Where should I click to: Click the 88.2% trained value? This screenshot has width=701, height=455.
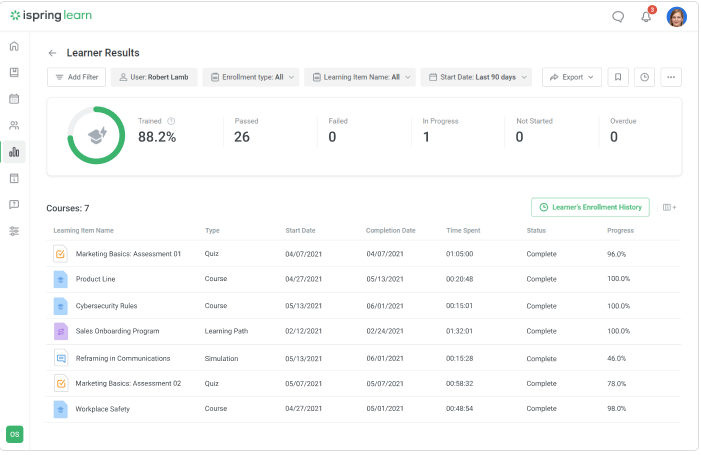[157, 137]
